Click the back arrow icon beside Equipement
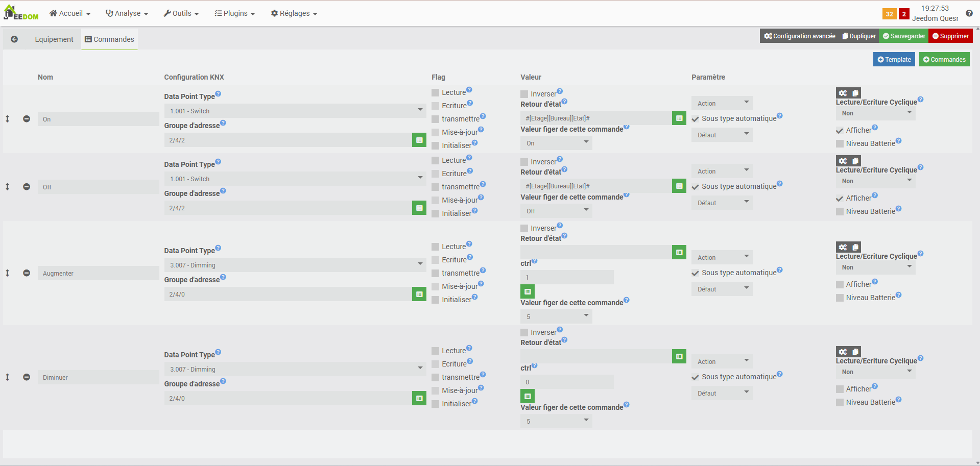The width and height of the screenshot is (980, 466). [x=14, y=39]
